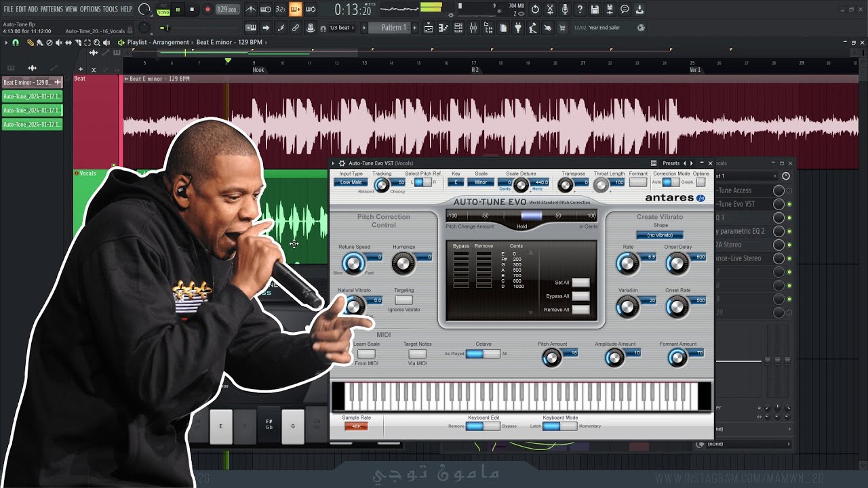Select the playlist zoom tool

(x=97, y=42)
